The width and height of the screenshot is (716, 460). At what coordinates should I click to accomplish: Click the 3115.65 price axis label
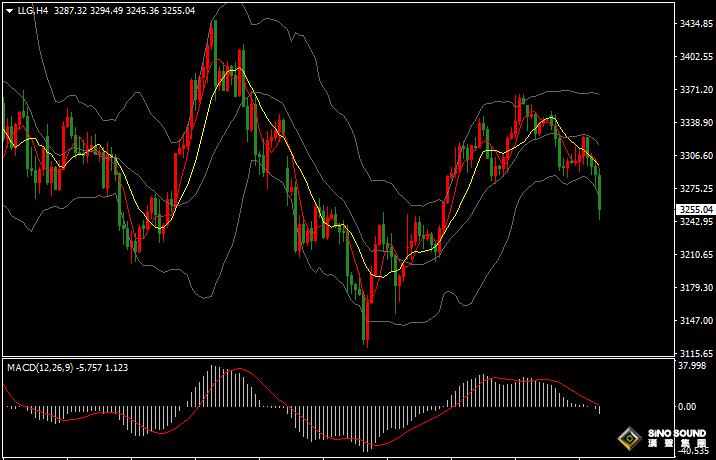tap(695, 354)
